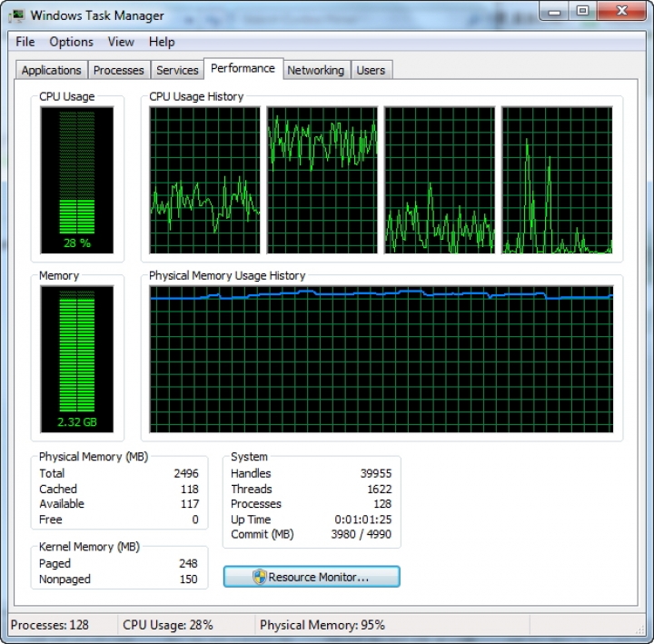Screen dimensions: 654x644
Task: Switch to the Services tab
Action: point(177,70)
